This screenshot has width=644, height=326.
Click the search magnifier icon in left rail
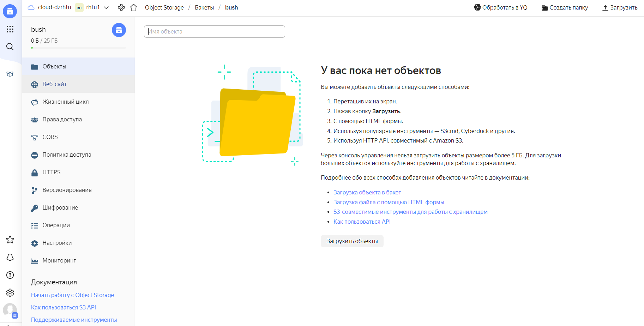click(x=10, y=47)
